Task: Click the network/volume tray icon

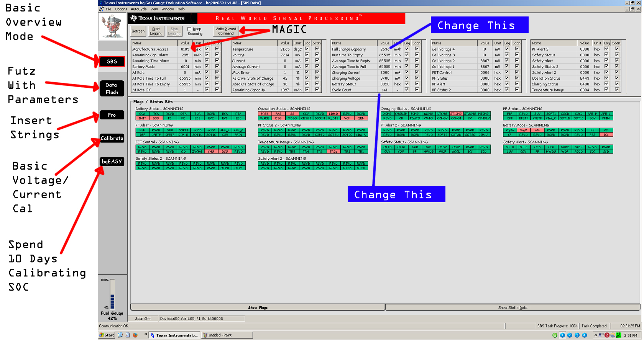Action: pos(601,335)
